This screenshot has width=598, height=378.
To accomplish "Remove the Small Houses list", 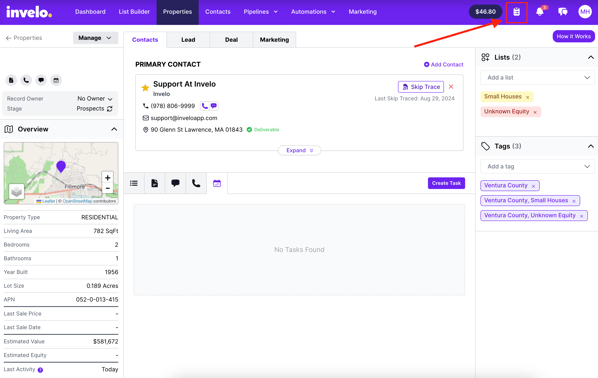I will click(x=527, y=97).
